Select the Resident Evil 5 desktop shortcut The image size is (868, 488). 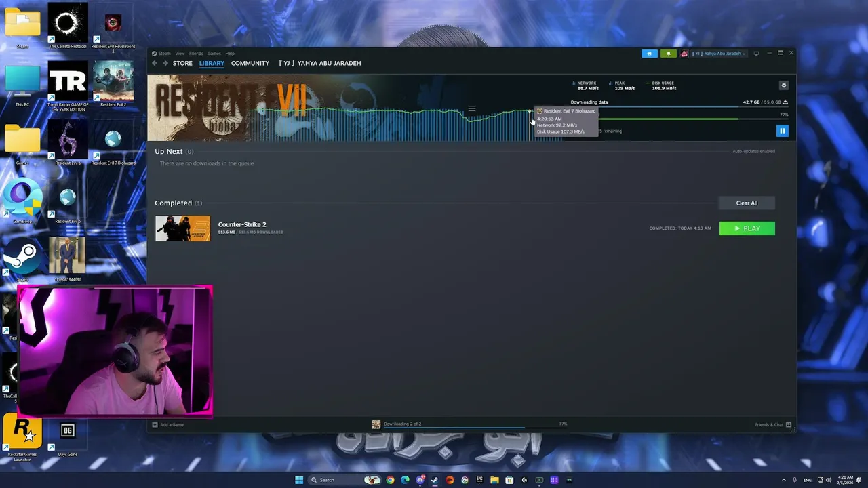(67, 202)
